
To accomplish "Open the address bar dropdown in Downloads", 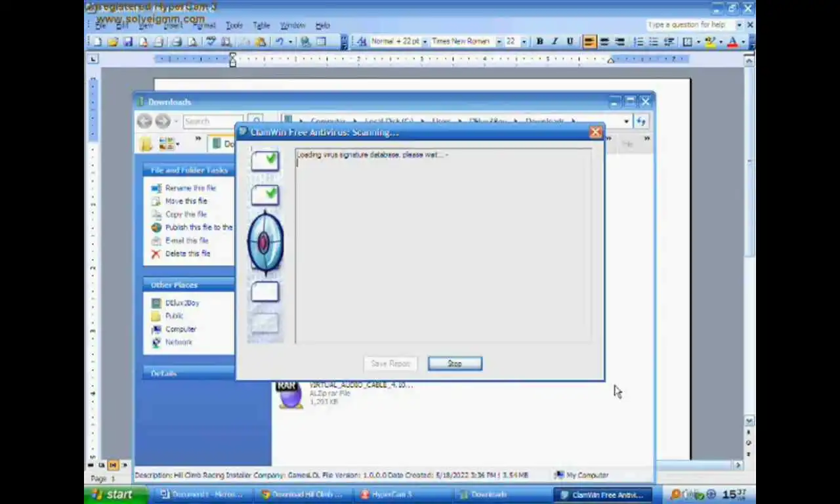I will click(626, 121).
